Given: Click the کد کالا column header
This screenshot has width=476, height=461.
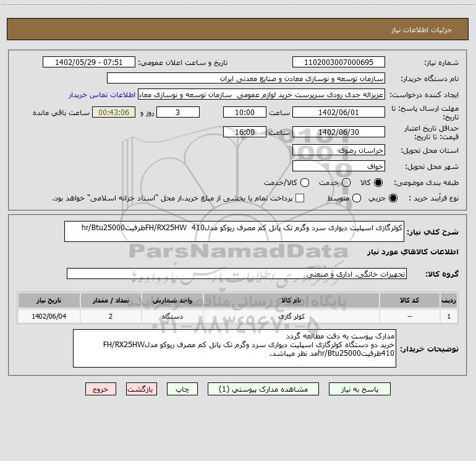Looking at the screenshot, I should click(409, 300).
